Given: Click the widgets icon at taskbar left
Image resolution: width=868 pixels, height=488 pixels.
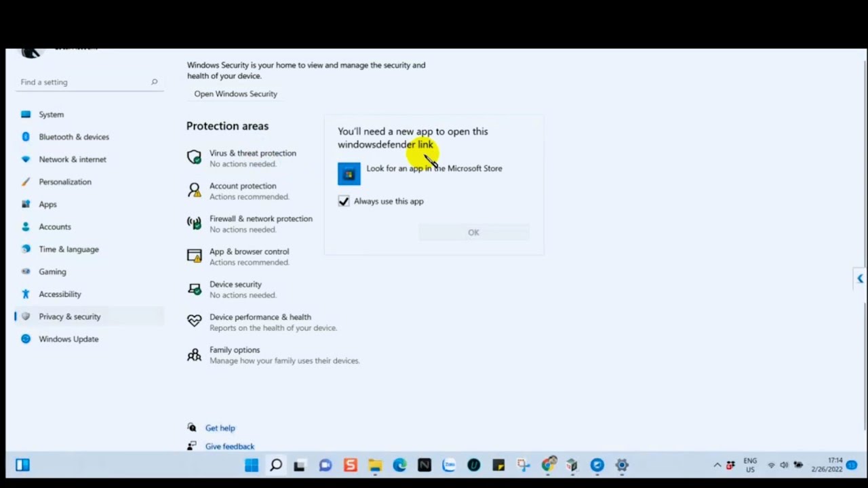Looking at the screenshot, I should coord(22,466).
